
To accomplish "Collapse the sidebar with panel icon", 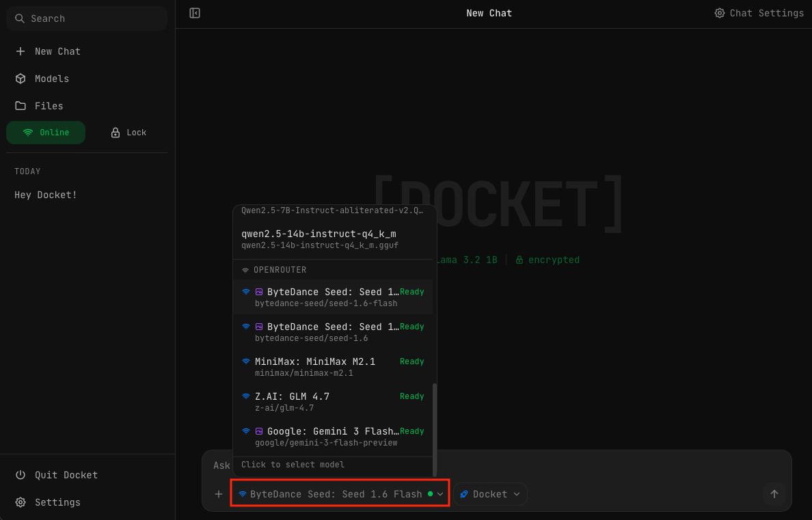I will [x=195, y=13].
